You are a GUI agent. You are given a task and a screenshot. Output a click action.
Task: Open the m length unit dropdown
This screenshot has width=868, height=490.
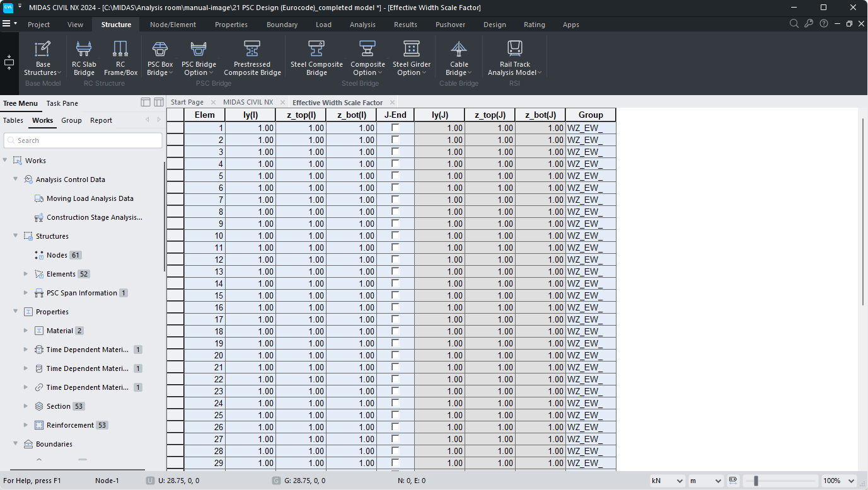point(706,481)
